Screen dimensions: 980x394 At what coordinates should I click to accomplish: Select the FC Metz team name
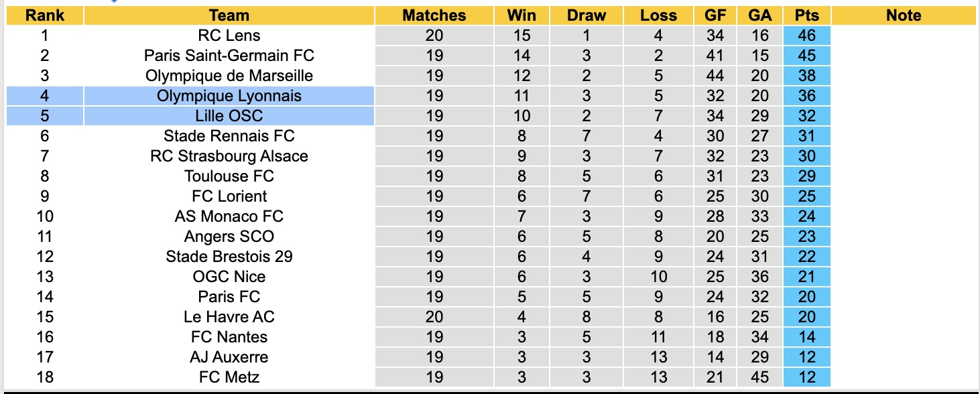click(x=229, y=377)
